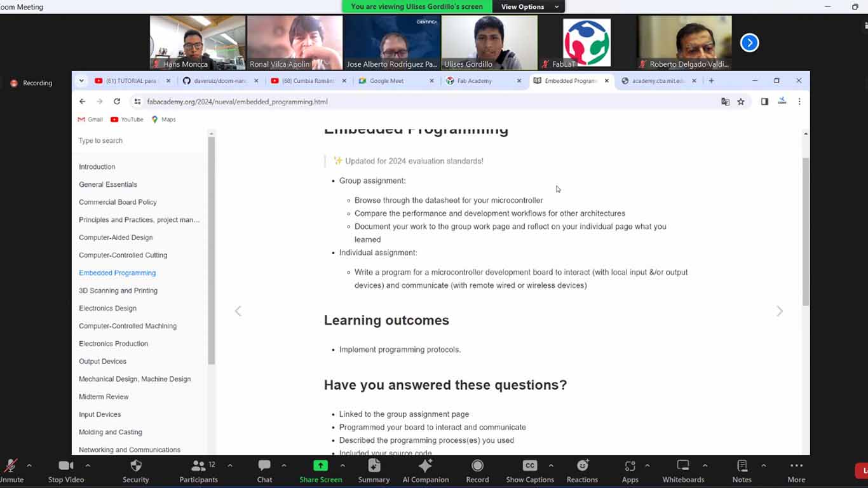868x488 pixels.
Task: Click the translate page icon in address bar
Action: (725, 102)
